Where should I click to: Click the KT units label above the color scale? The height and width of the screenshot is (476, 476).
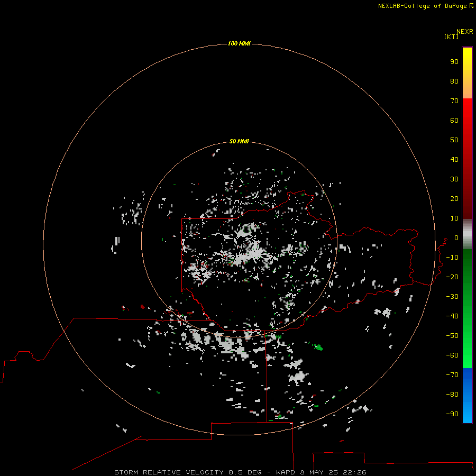[x=452, y=36]
